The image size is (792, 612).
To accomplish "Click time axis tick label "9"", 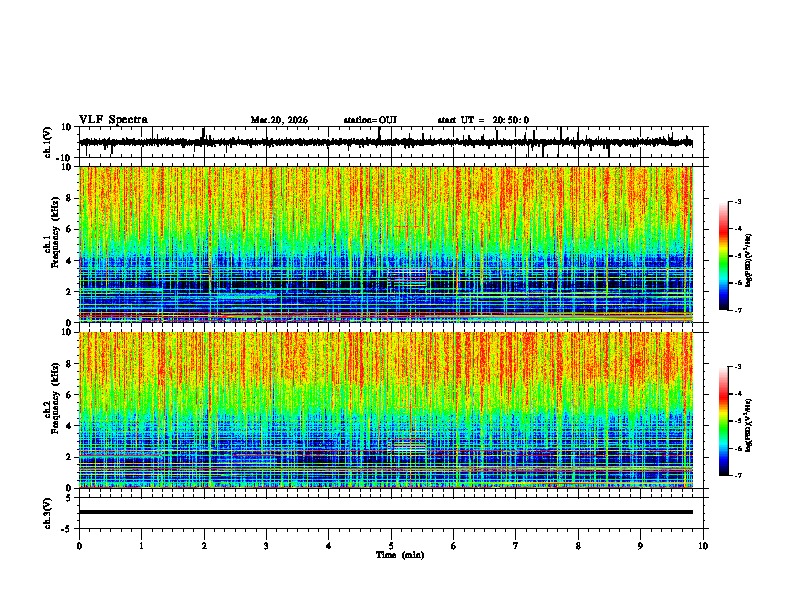I will coord(640,546).
